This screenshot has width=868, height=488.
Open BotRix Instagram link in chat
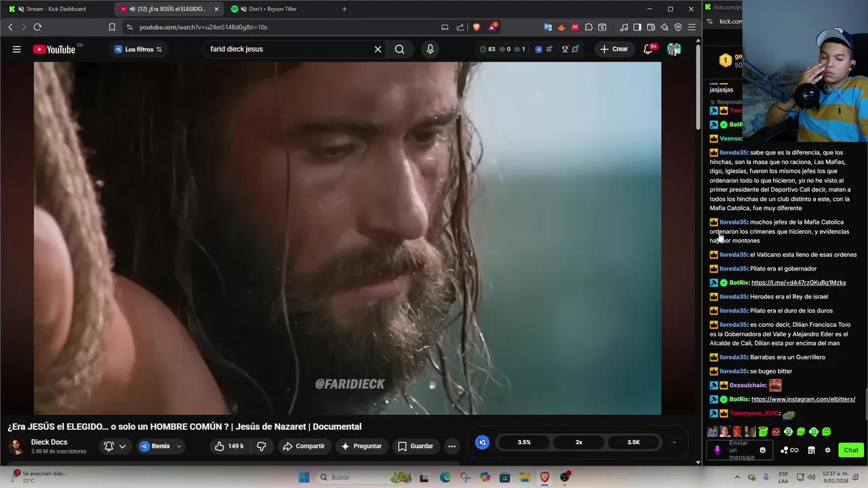pos(803,399)
